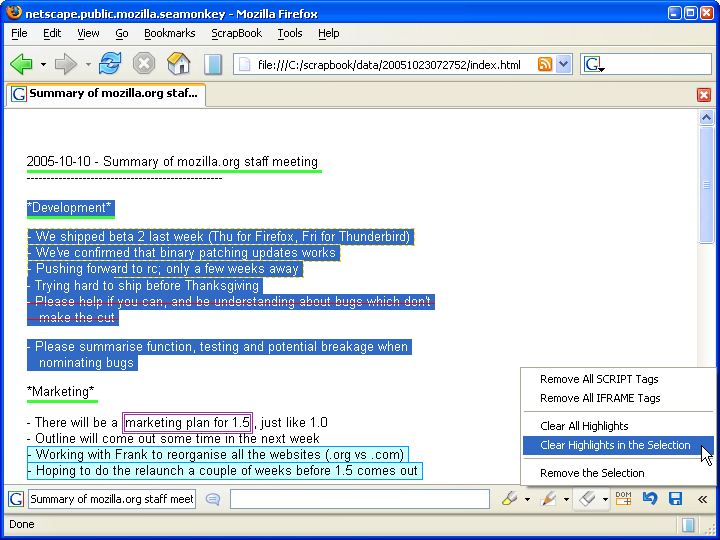Open the Bookmarks menu

tap(169, 34)
